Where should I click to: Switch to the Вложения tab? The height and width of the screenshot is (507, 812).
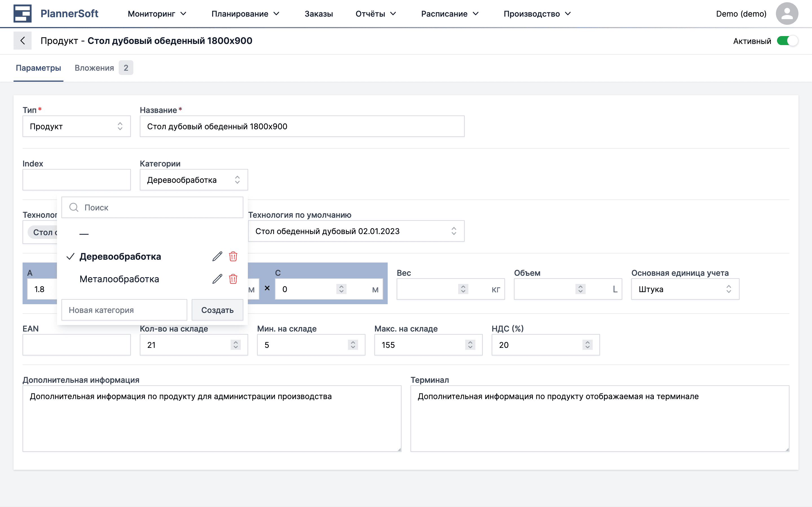pos(94,68)
